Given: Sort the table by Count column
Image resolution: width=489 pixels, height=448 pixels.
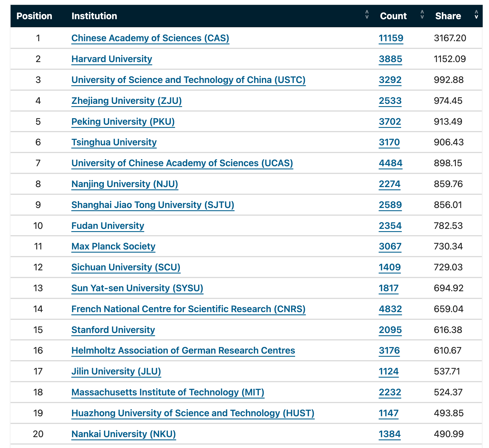Looking at the screenshot, I should (x=422, y=15).
